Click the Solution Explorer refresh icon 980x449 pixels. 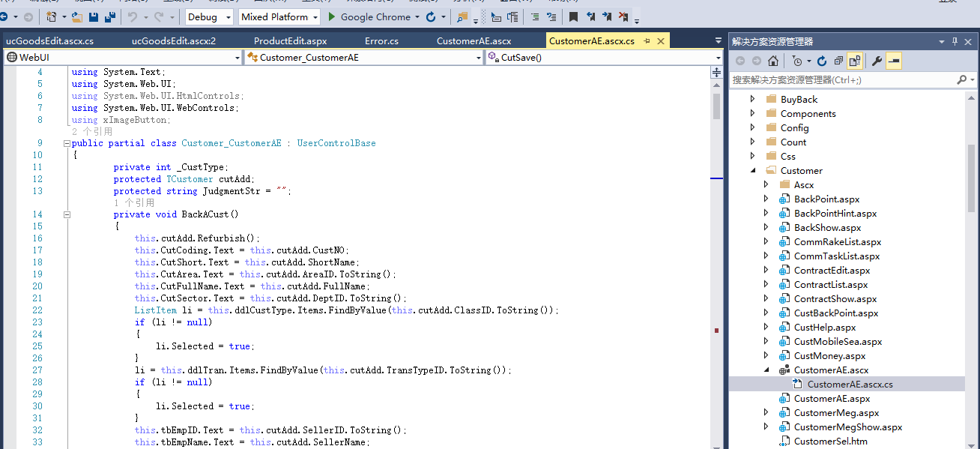[x=822, y=61]
